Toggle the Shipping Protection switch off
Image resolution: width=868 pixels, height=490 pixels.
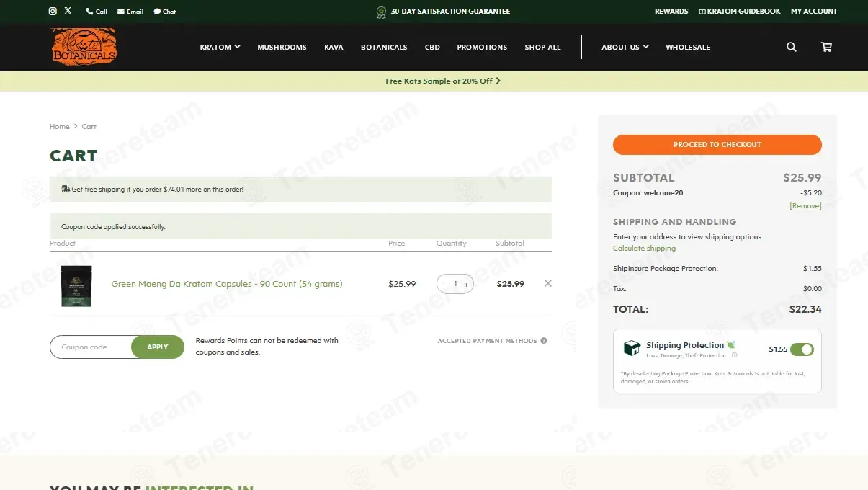pyautogui.click(x=802, y=349)
